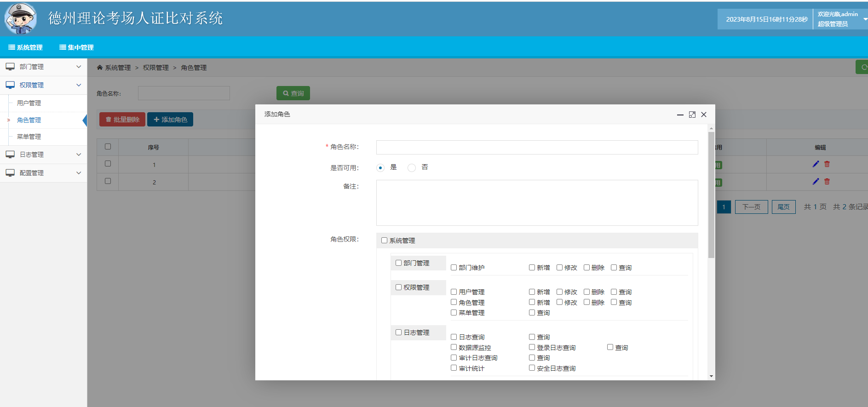Click the police mascot logo
The height and width of the screenshot is (407, 868).
(20, 18)
